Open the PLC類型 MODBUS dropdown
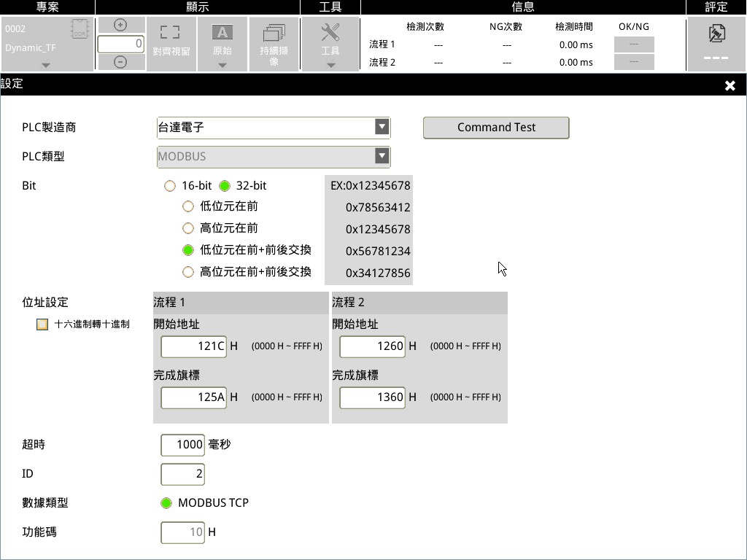Screen dimensions: 747x560 tap(382, 156)
